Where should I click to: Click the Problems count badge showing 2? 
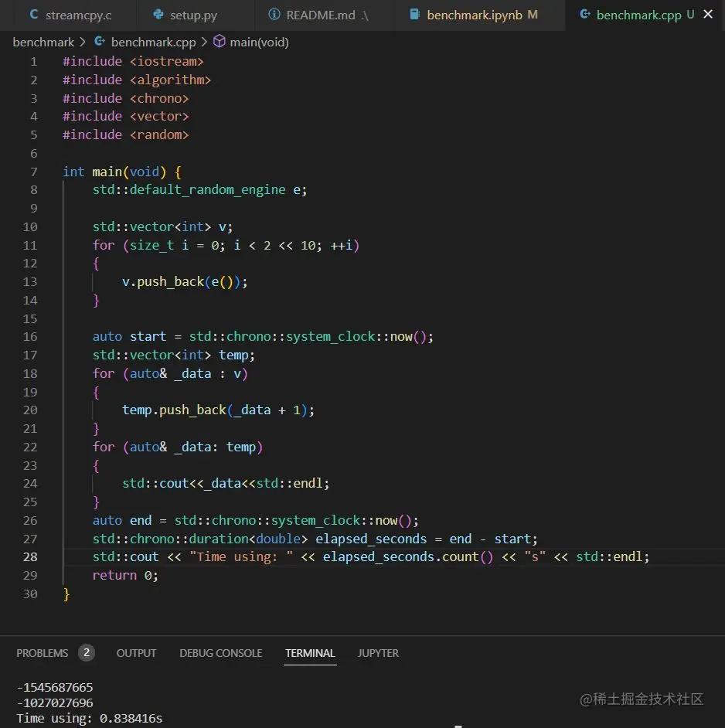coord(87,653)
